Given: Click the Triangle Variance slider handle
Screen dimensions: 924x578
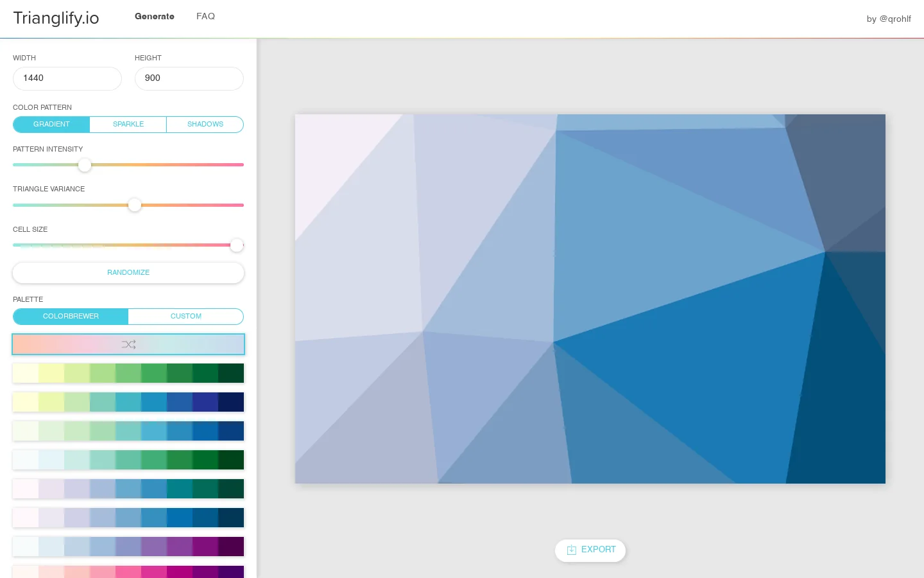Looking at the screenshot, I should tap(135, 205).
